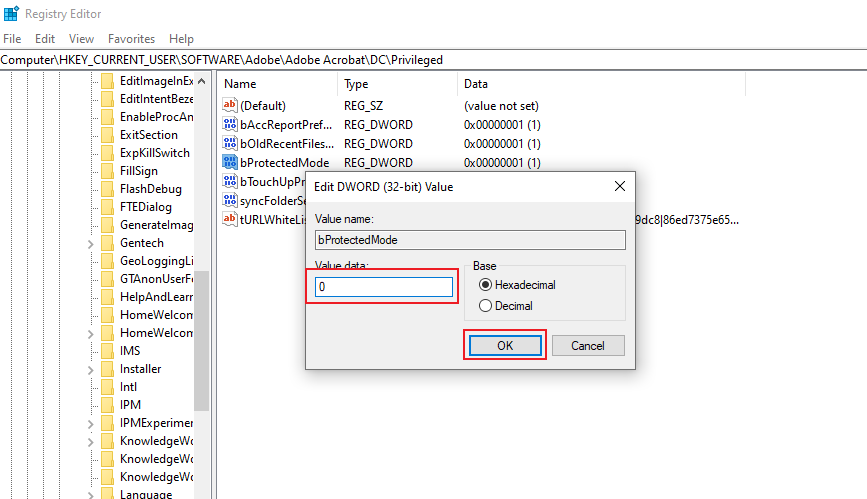Select the Language tree key label
The image size is (867, 499).
146,494
